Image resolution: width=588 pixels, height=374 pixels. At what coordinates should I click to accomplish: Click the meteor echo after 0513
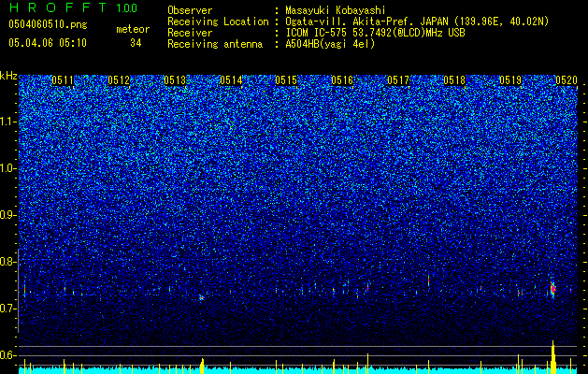201,297
